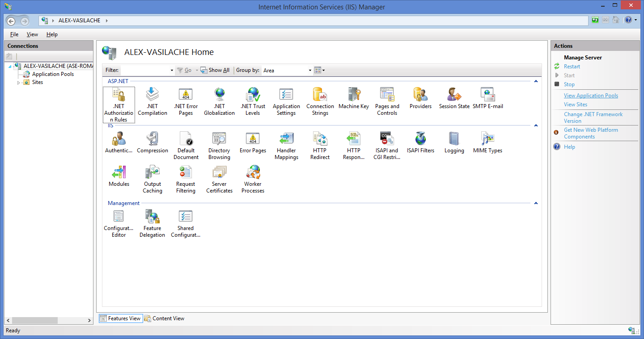Collapse the ASP.NET group section
The width and height of the screenshot is (644, 339).
[535, 81]
